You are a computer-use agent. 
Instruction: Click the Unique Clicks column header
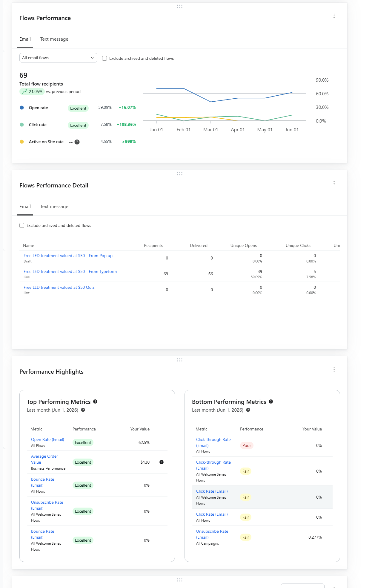(298, 245)
